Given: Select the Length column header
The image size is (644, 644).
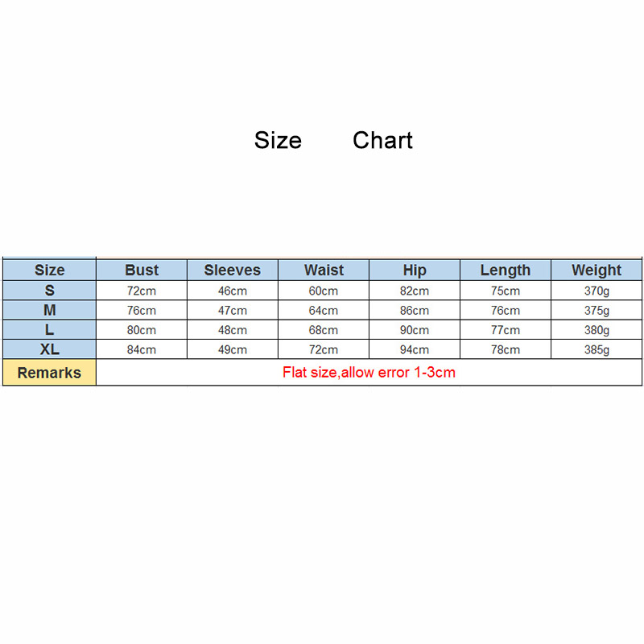Looking at the screenshot, I should 506,270.
